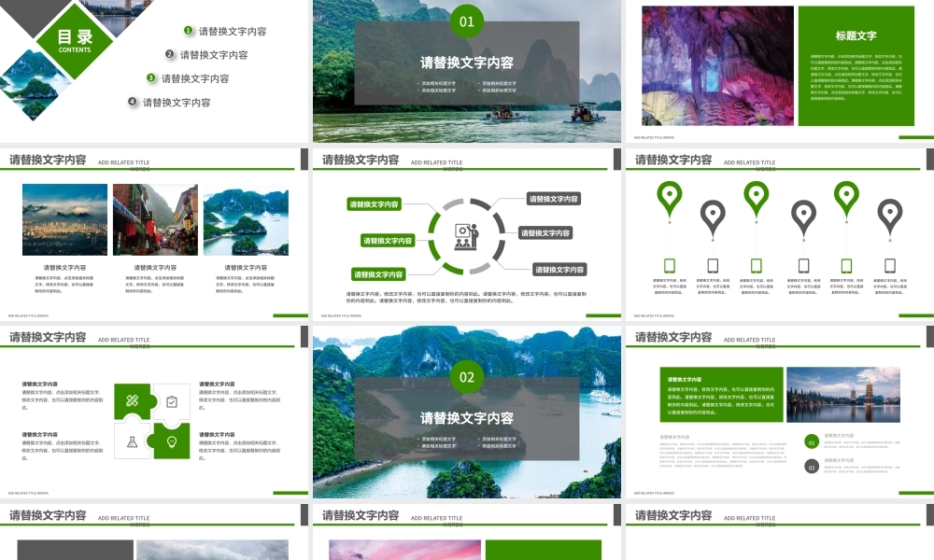Image resolution: width=934 pixels, height=560 pixels.
Task: Click the top-left green label in the circular diagram
Action: tap(374, 204)
